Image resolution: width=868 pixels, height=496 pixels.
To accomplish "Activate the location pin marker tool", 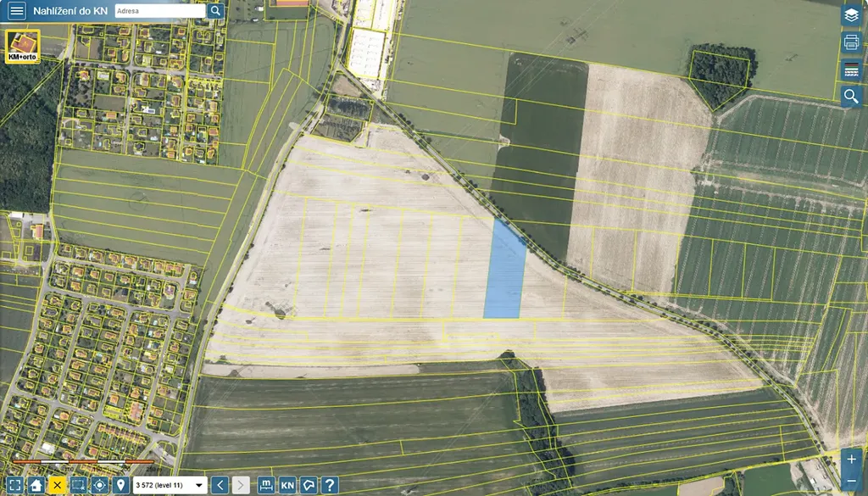I will pyautogui.click(x=120, y=486).
